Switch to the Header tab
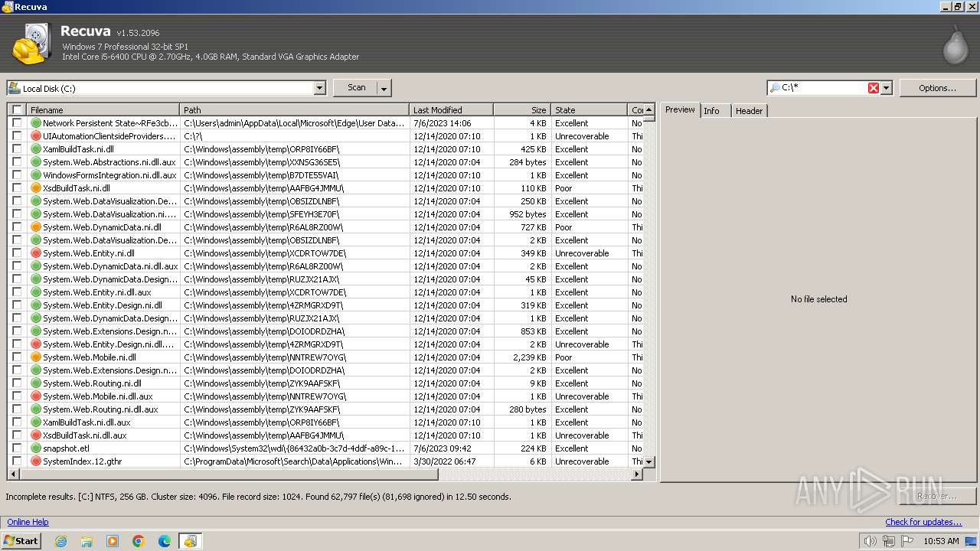980x551 pixels. [749, 111]
